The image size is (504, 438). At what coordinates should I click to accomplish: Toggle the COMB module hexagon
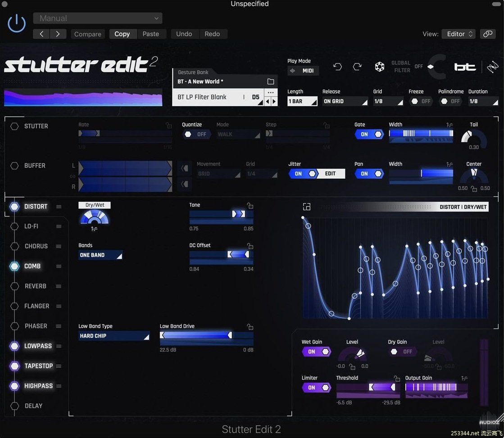click(x=14, y=266)
